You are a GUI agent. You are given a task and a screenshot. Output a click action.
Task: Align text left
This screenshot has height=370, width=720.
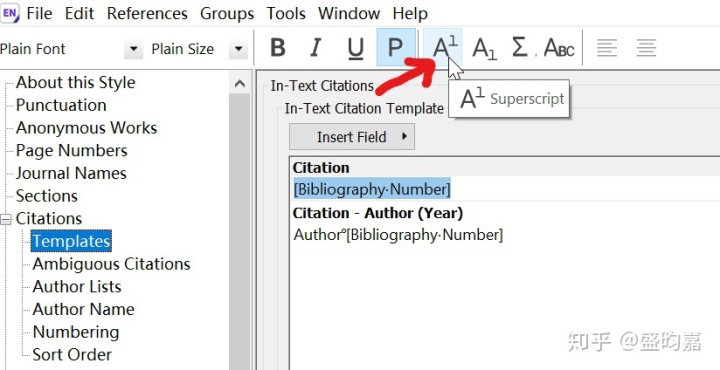point(607,48)
